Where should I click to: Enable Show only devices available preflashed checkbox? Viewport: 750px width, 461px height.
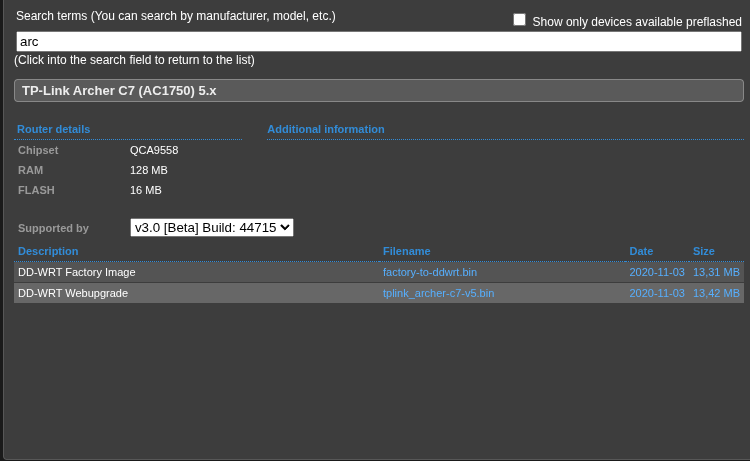(x=519, y=20)
